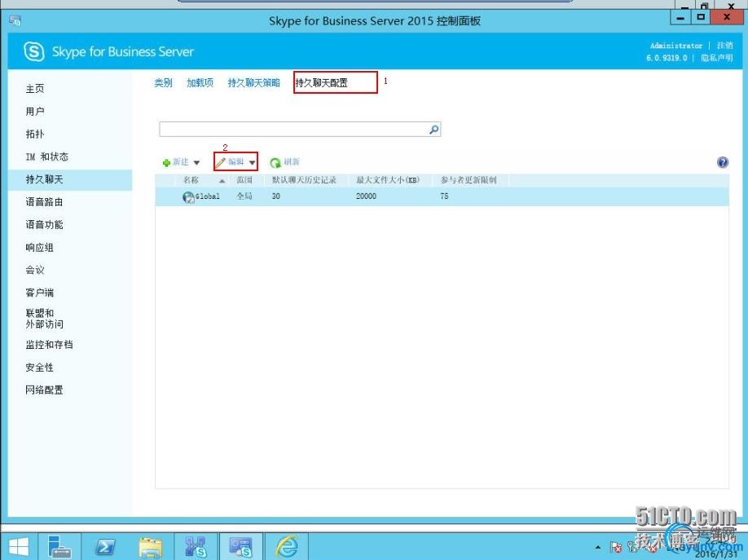The image size is (748, 560).
Task: Select 持久聊天 in the sidebar
Action: pos(44,179)
